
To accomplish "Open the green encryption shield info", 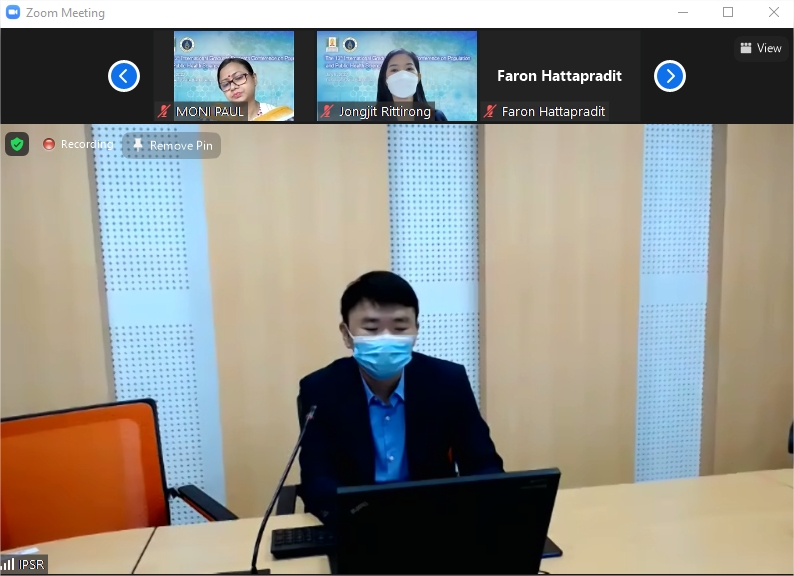I will [x=17, y=144].
